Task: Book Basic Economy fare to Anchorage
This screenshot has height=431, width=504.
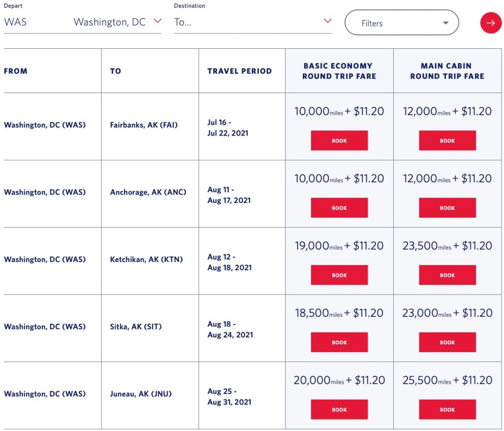Action: coord(339,208)
